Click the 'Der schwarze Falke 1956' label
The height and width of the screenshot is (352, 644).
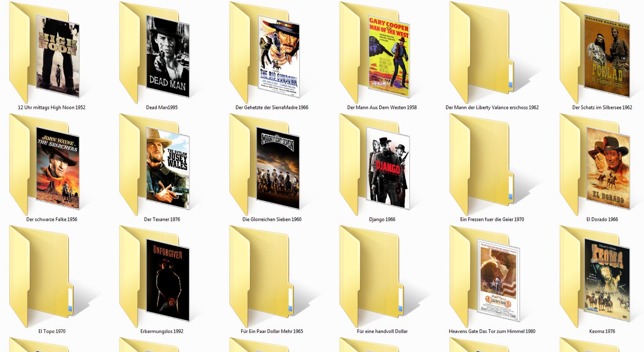[x=52, y=220]
